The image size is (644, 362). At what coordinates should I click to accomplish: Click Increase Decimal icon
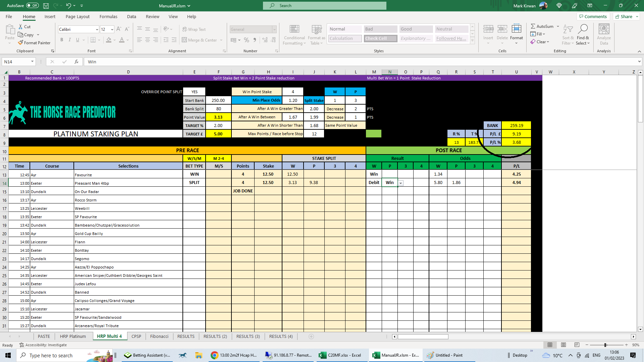265,40
